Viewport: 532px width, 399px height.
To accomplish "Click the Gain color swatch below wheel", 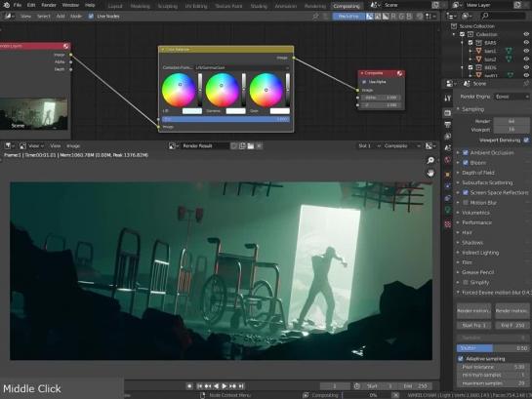I will (x=280, y=111).
